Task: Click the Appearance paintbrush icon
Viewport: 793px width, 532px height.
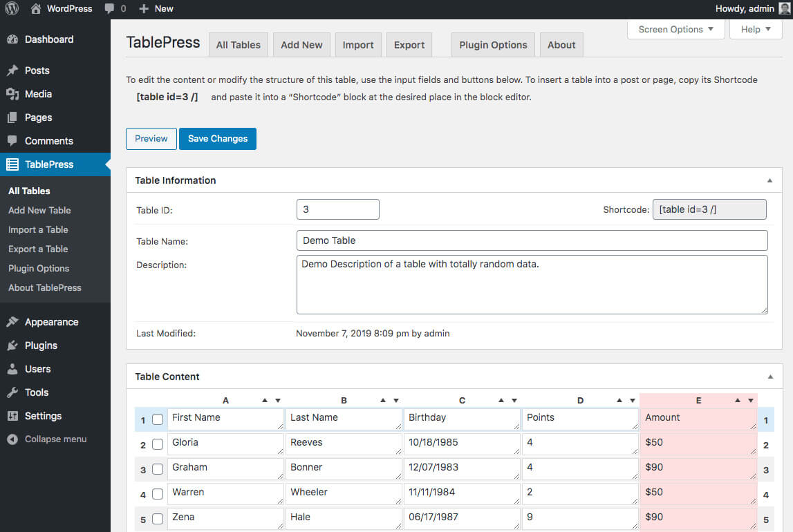Action: (x=12, y=322)
